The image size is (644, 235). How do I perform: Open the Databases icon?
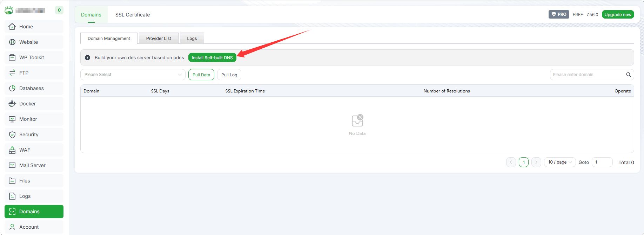pyautogui.click(x=12, y=88)
